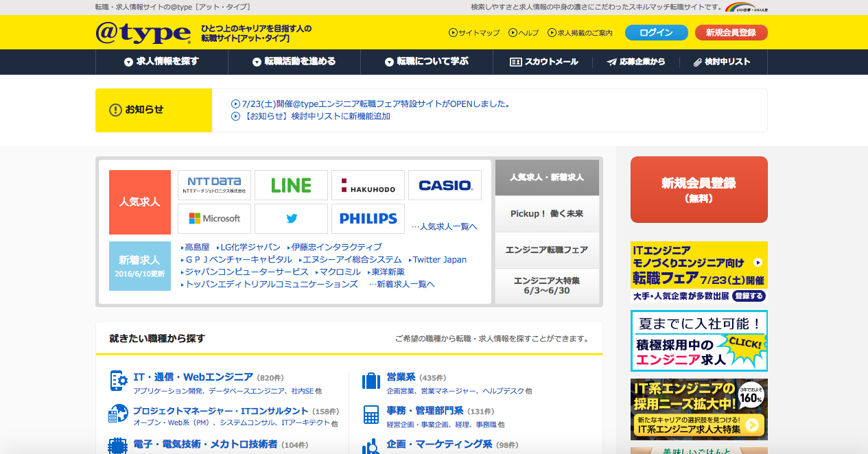Switch to エンジニア転職フェア tab
The height and width of the screenshot is (454, 868).
547,250
